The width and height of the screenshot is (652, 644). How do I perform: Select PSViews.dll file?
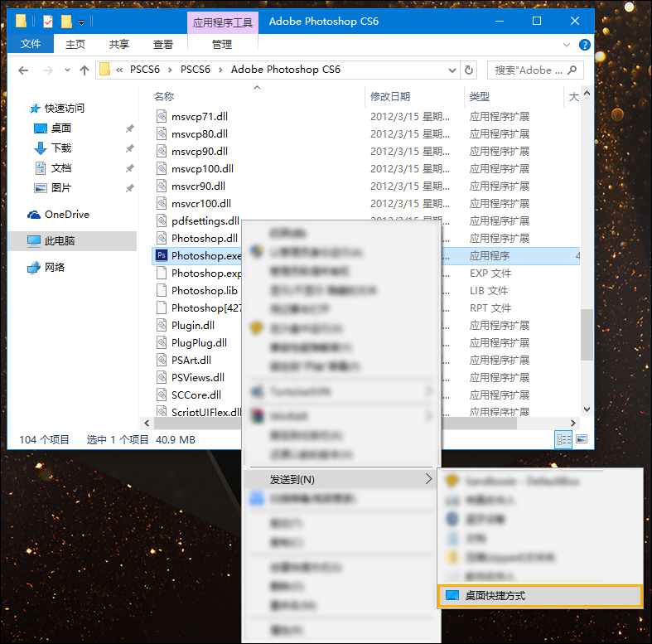tap(198, 378)
